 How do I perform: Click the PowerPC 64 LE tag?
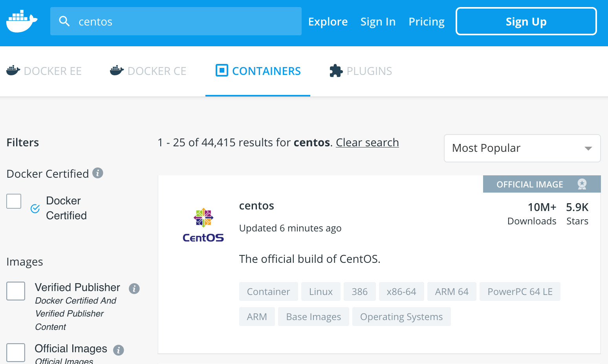pyautogui.click(x=520, y=291)
